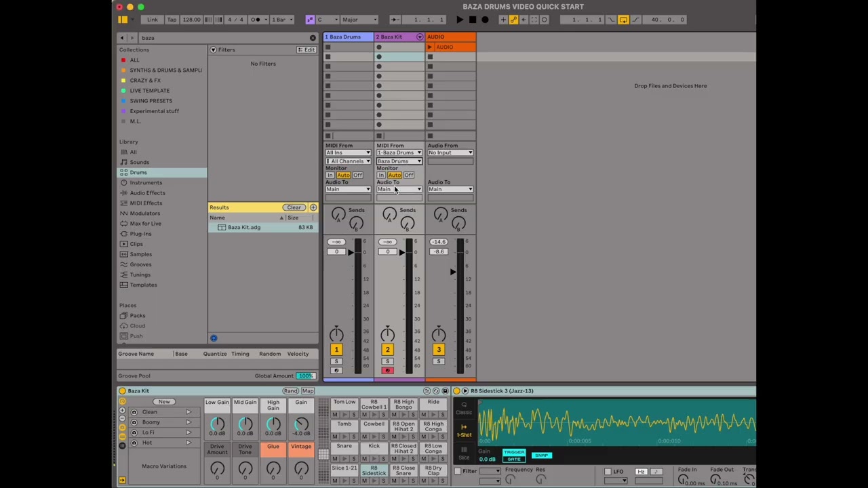Open the 1 Bar quantization dropdown
The image size is (868, 488).
(281, 20)
